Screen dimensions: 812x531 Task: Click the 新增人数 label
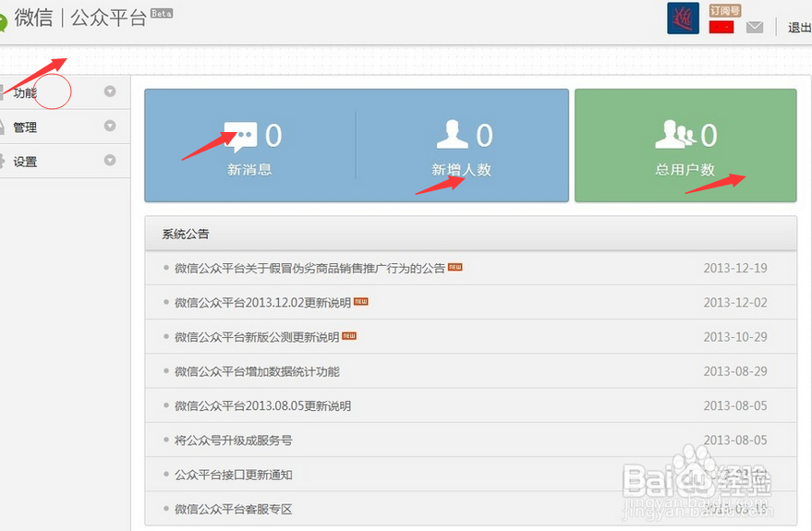point(461,169)
